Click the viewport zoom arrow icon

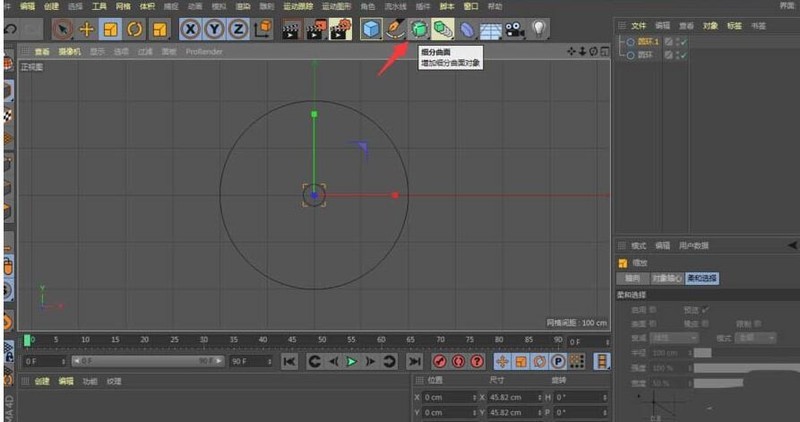point(582,51)
